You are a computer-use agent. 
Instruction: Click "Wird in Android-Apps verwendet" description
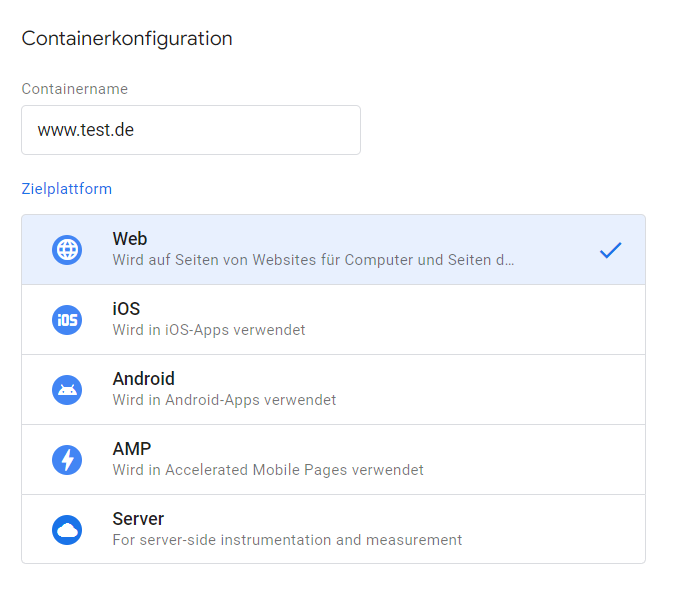coord(224,400)
